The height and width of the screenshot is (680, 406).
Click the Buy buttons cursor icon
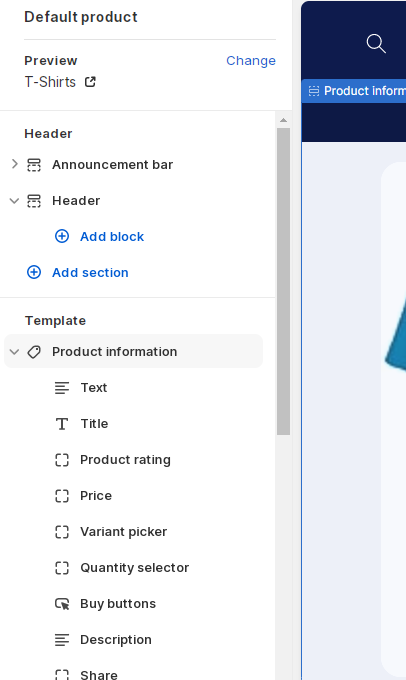(62, 604)
